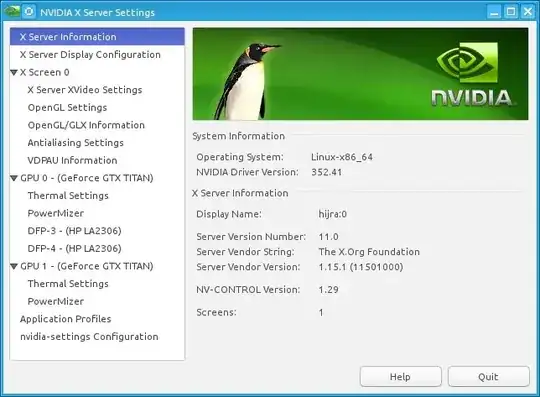View VDPAU Information page
Viewport: 540px width, 397px height.
pos(72,160)
